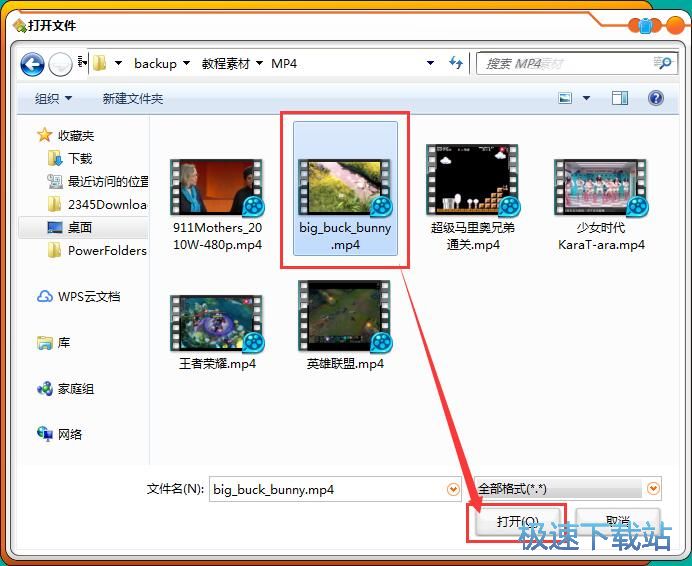Open the 全部格式 file type dropdown
The height and width of the screenshot is (566, 692).
pyautogui.click(x=654, y=489)
